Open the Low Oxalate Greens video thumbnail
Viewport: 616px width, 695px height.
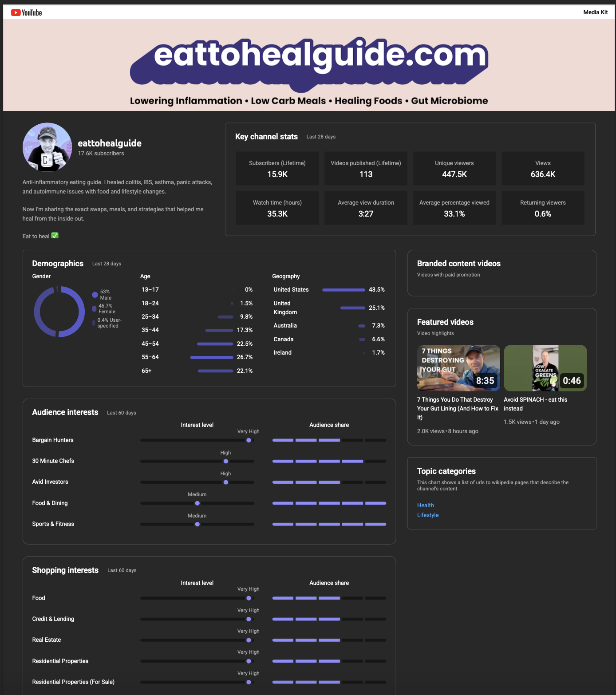pos(545,368)
